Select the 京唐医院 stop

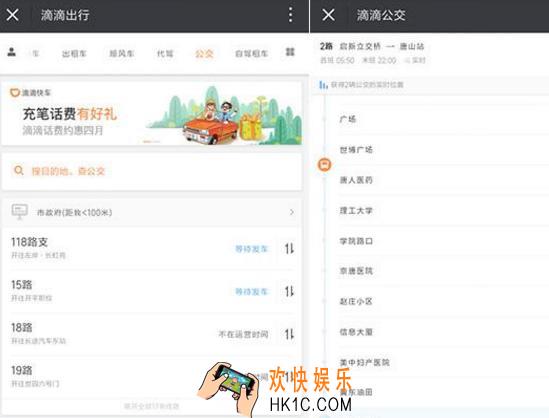[356, 271]
